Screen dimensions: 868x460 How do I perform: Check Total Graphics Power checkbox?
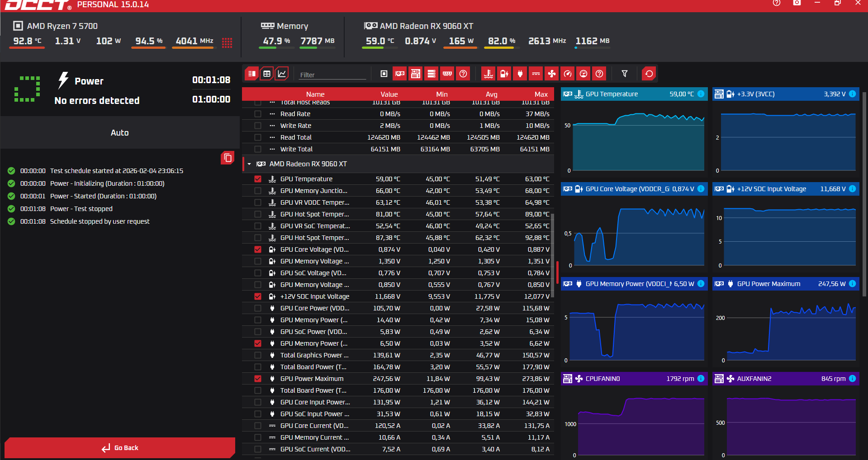(258, 355)
